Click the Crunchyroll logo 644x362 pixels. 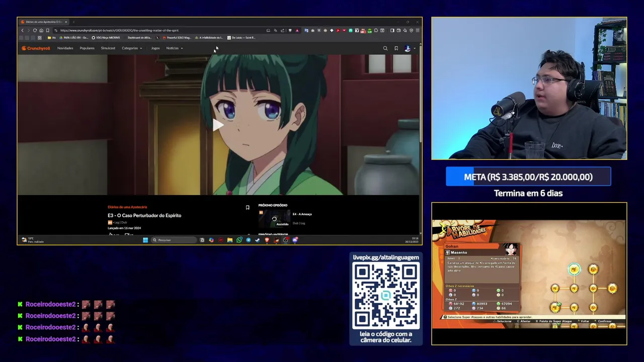(x=36, y=48)
